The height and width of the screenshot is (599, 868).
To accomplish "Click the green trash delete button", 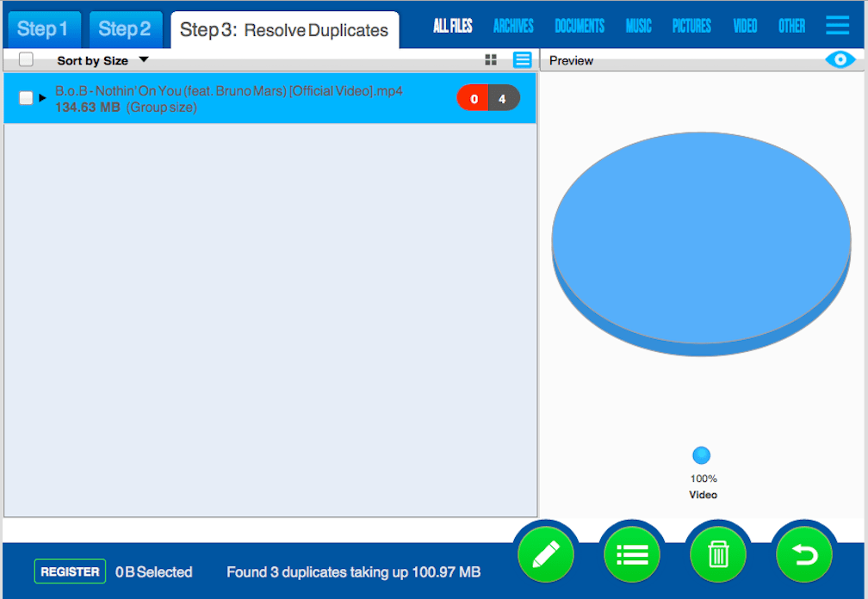I will pyautogui.click(x=718, y=553).
